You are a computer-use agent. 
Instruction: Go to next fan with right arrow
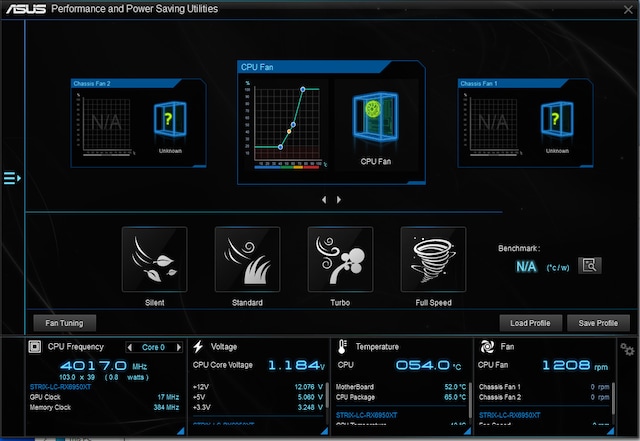[x=339, y=199]
